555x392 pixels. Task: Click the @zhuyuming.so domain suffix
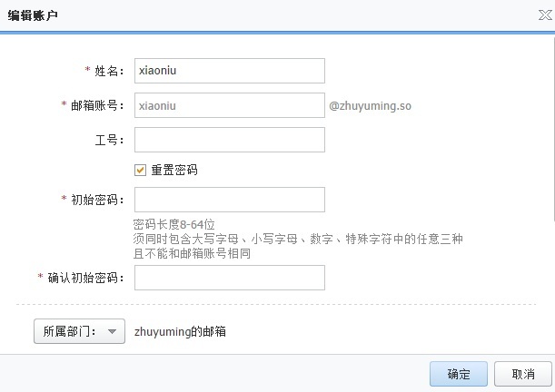[371, 106]
